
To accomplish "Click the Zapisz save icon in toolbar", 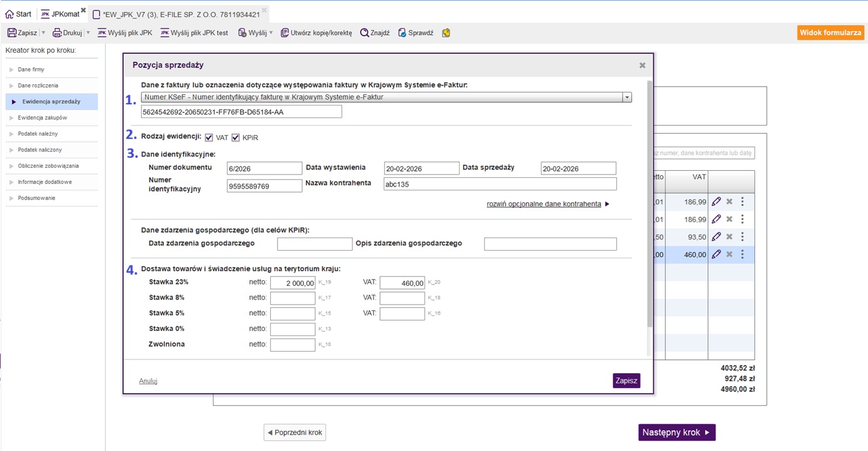I will 12,33.
